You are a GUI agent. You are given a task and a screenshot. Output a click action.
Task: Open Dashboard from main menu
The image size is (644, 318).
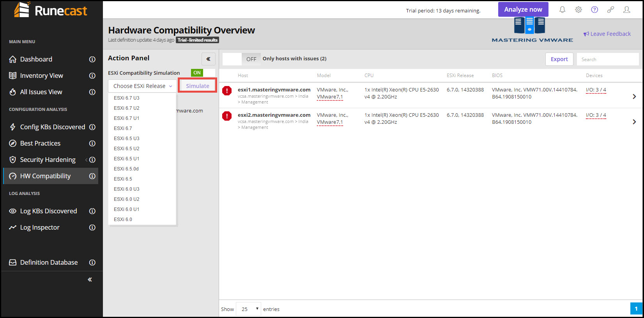pyautogui.click(x=36, y=59)
